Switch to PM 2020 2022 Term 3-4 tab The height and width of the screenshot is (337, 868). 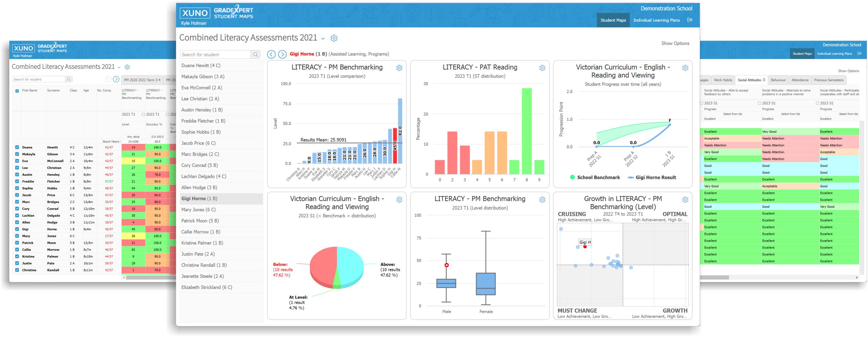coord(142,80)
